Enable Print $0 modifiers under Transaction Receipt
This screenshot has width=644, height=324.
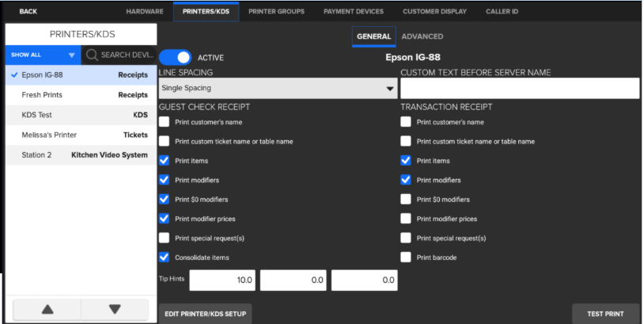click(x=406, y=199)
